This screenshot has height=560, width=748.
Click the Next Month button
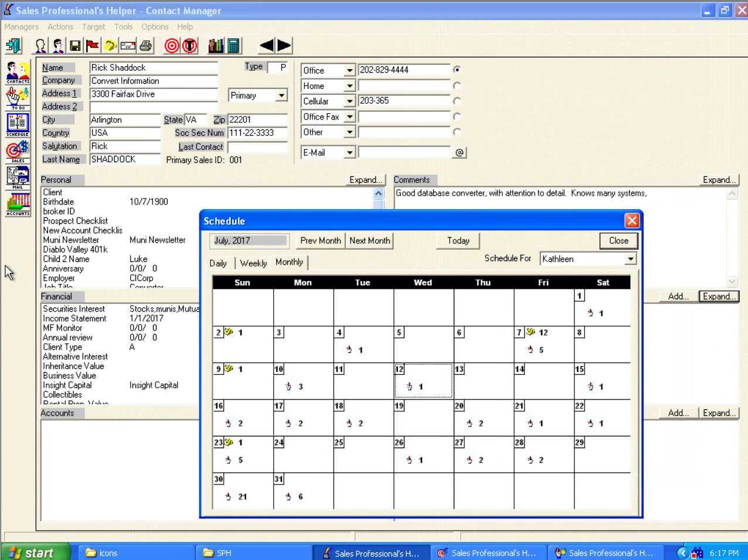pyautogui.click(x=370, y=241)
